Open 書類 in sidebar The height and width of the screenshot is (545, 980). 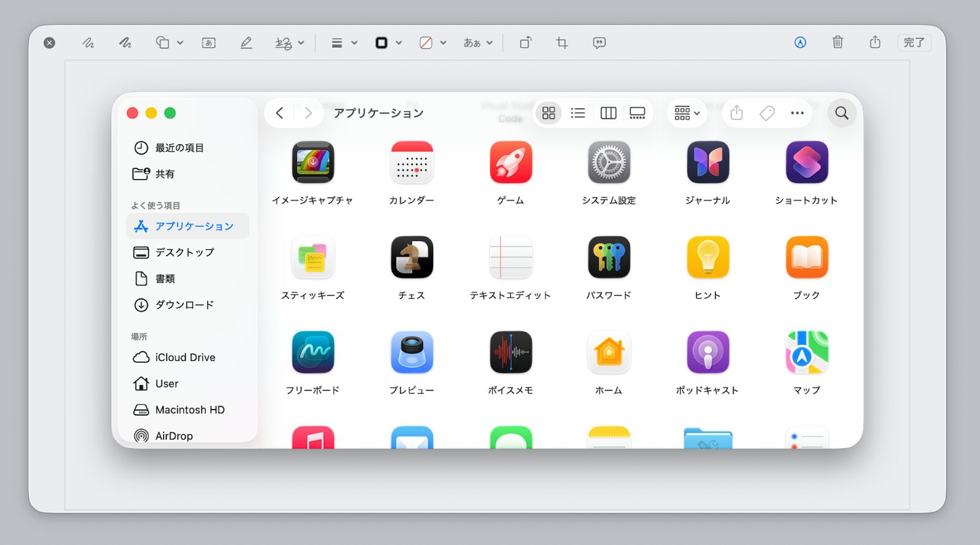tap(187, 279)
